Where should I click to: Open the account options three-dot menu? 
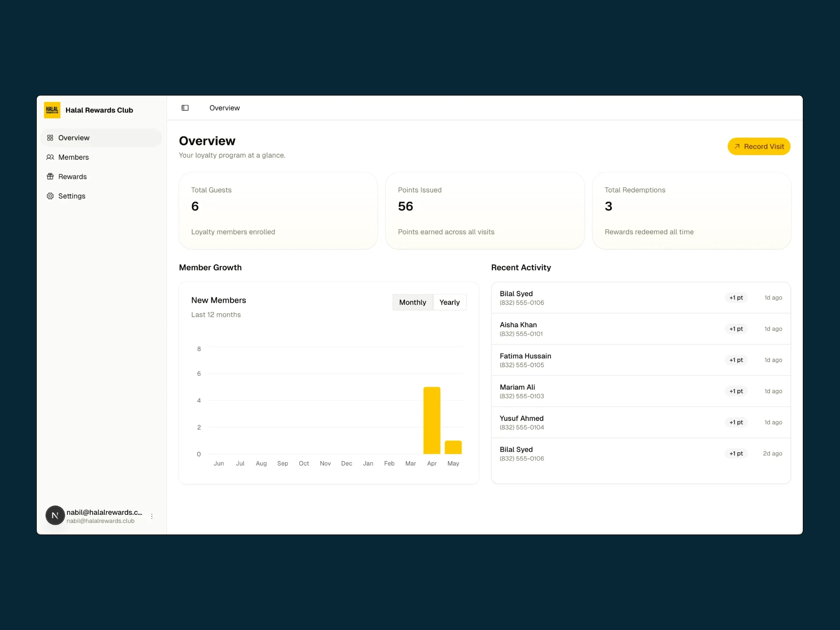pyautogui.click(x=152, y=516)
